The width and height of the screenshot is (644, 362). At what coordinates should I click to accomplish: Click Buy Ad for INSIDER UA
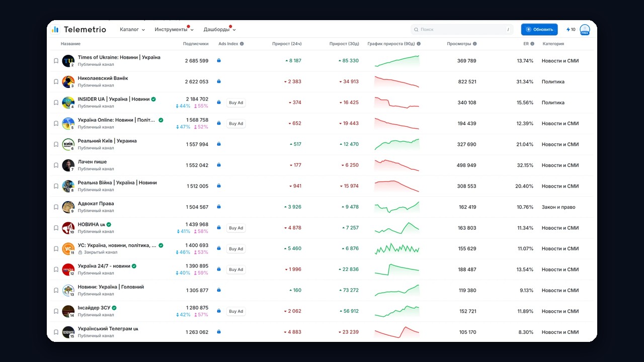coord(236,103)
